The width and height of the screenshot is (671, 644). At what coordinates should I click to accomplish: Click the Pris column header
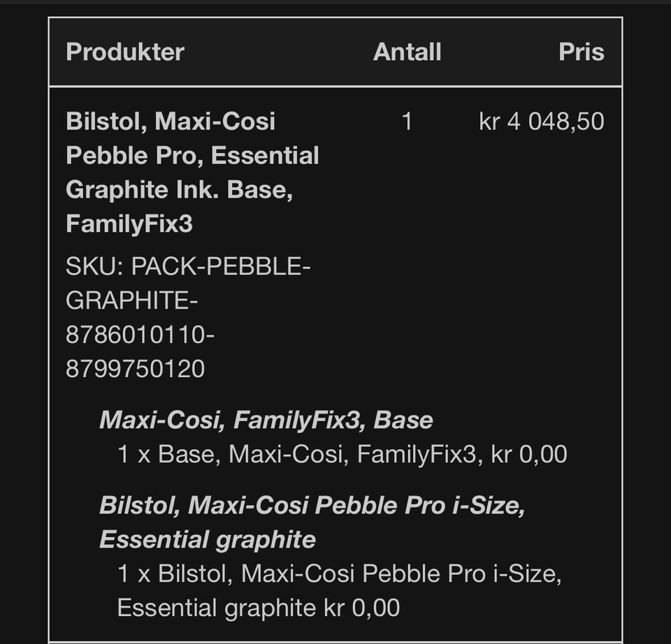click(581, 52)
